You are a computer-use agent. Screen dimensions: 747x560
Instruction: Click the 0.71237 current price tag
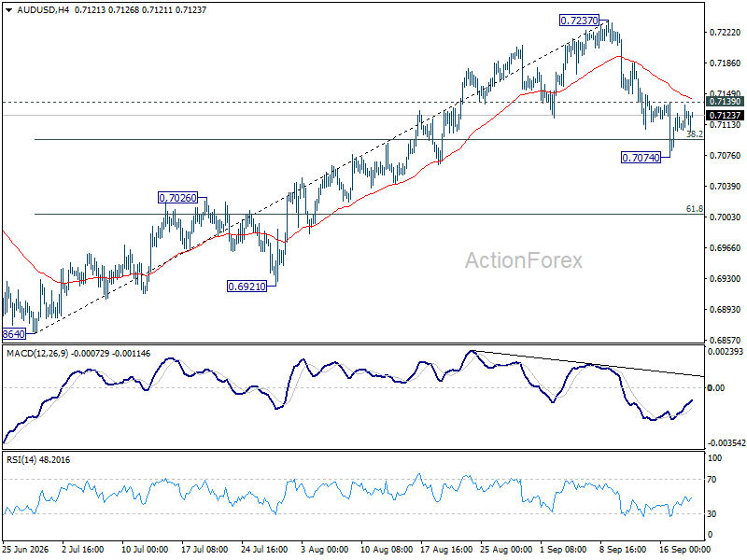click(x=725, y=115)
